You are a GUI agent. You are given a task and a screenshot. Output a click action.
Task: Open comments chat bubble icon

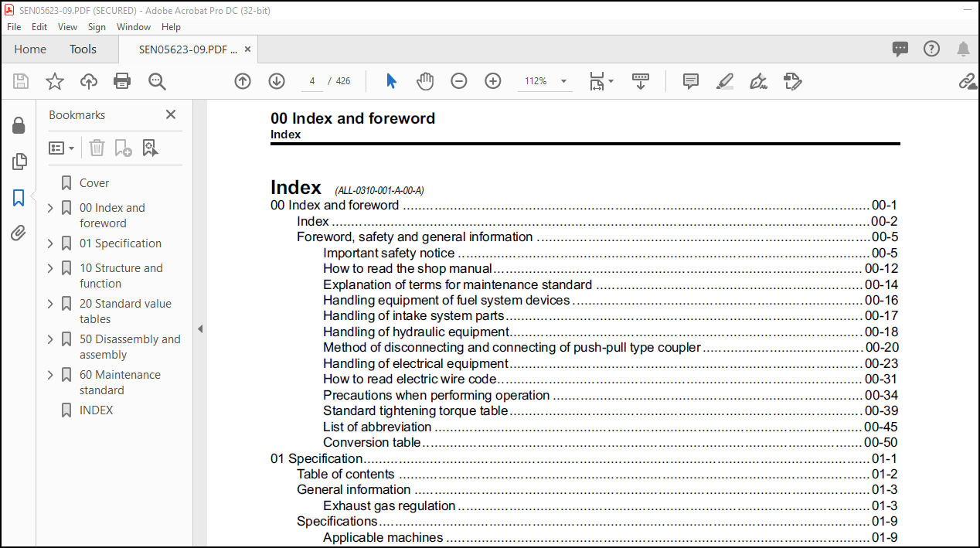[900, 49]
